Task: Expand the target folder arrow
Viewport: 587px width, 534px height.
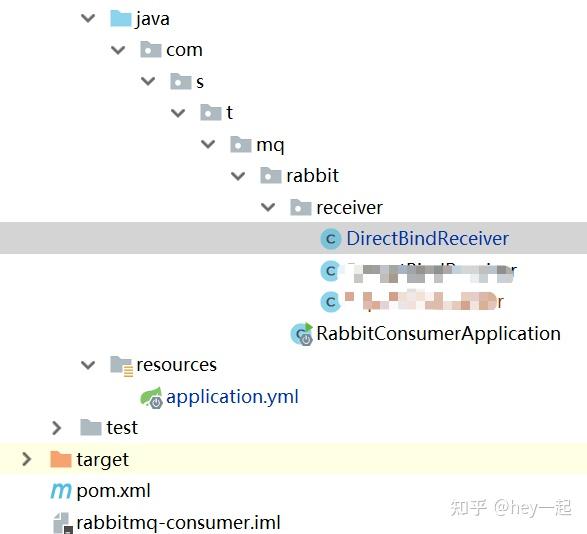Action: click(27, 459)
